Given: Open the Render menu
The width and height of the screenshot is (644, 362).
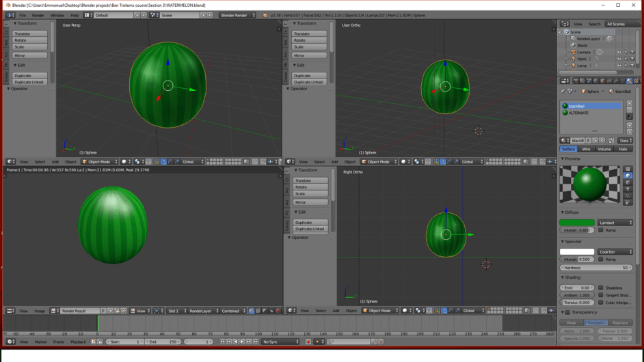Looking at the screenshot, I should [38, 15].
